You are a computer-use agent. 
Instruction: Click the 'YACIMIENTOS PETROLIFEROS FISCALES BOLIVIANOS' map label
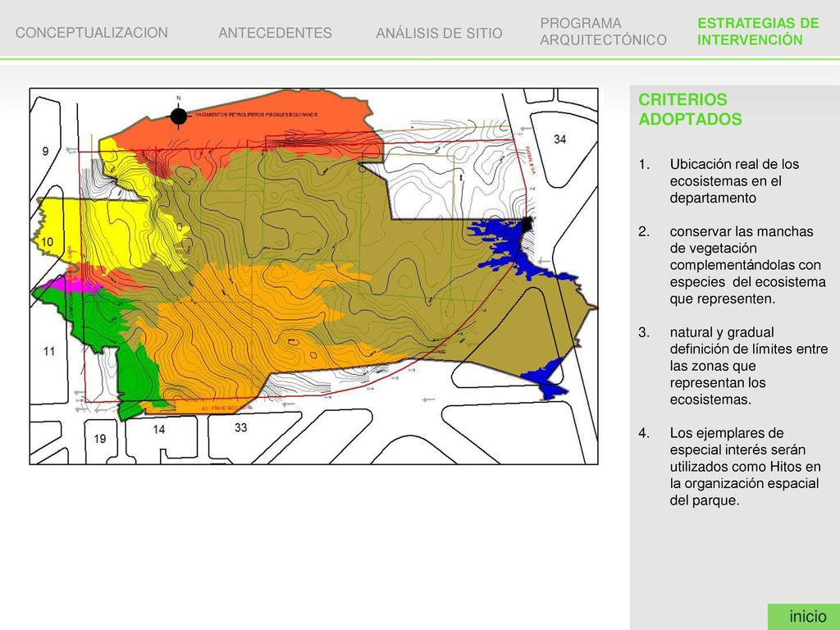(256, 115)
